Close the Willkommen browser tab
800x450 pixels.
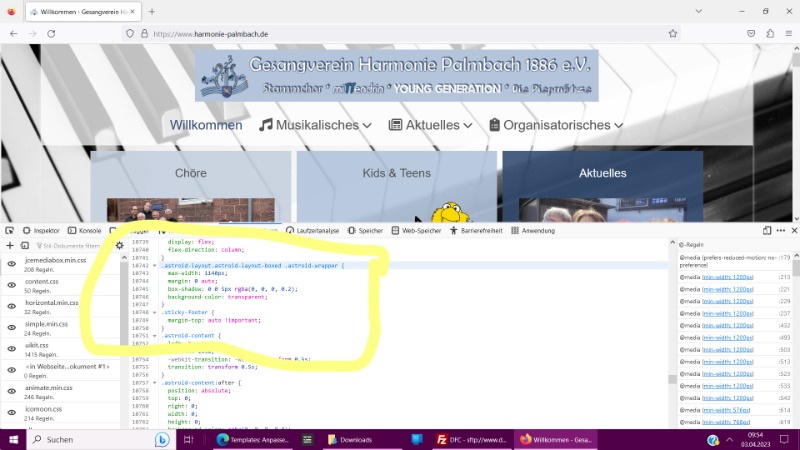[x=133, y=11]
